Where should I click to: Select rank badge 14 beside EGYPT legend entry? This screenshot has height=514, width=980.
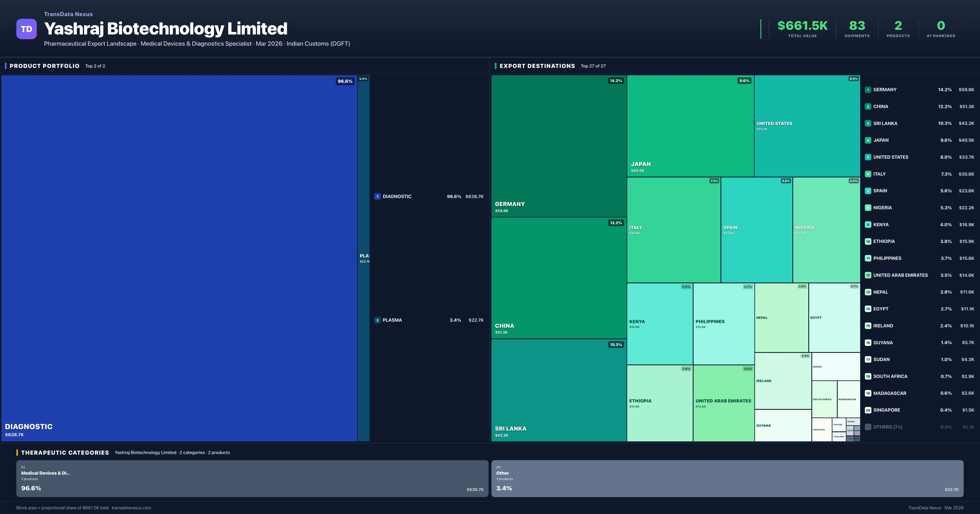click(868, 309)
